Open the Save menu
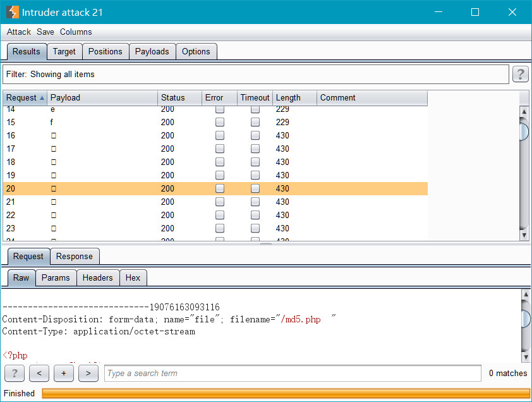This screenshot has height=402, width=532. [45, 32]
